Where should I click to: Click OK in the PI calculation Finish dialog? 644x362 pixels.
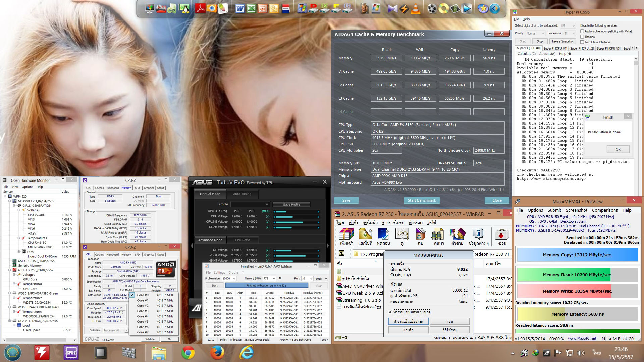tap(618, 149)
